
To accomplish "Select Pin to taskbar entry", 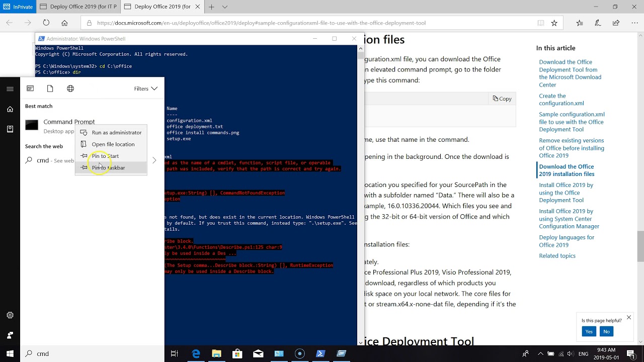I will [111, 167].
